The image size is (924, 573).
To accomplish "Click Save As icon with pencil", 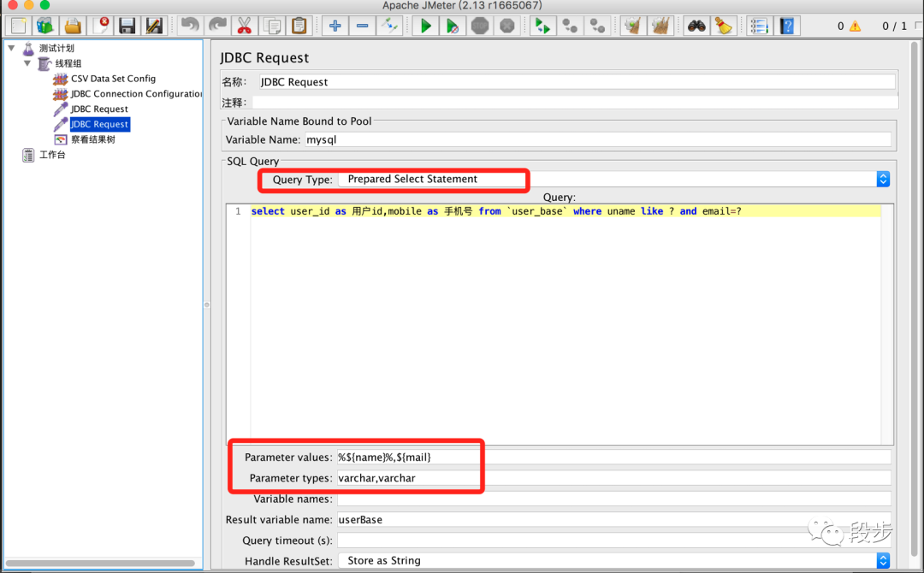I will tap(154, 26).
